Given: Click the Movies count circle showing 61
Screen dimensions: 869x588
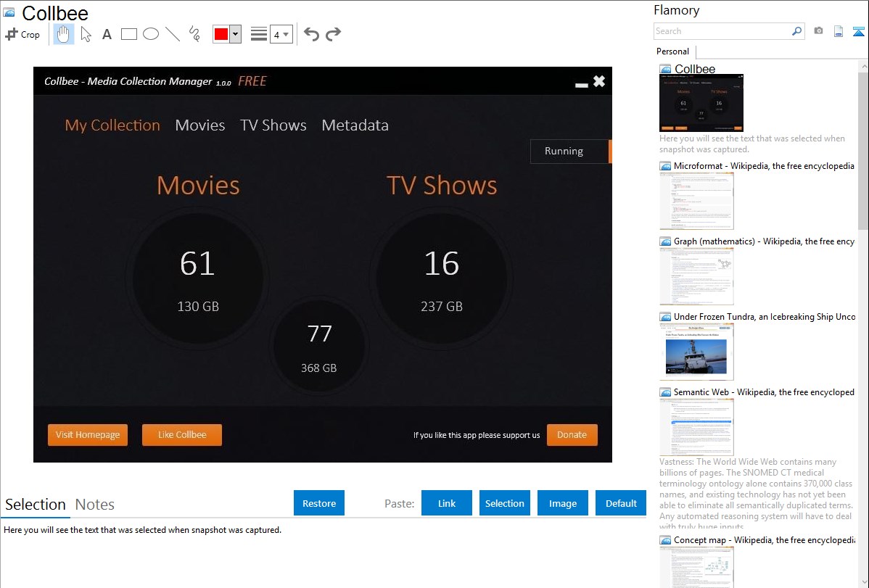Looking at the screenshot, I should point(198,278).
